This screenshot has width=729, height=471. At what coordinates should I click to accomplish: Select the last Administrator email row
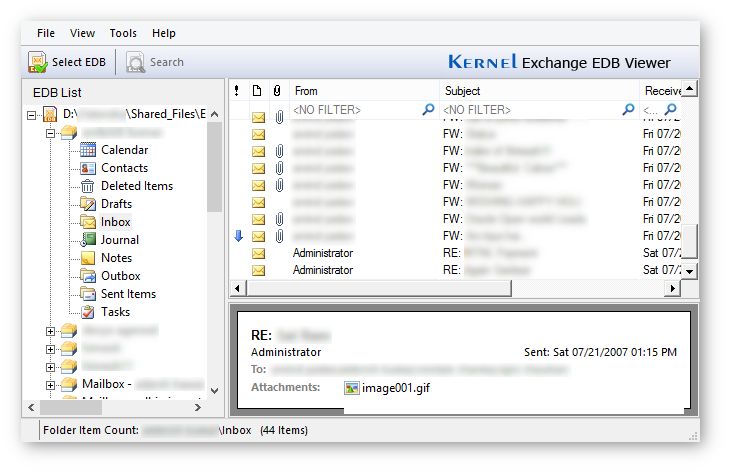click(x=456, y=270)
